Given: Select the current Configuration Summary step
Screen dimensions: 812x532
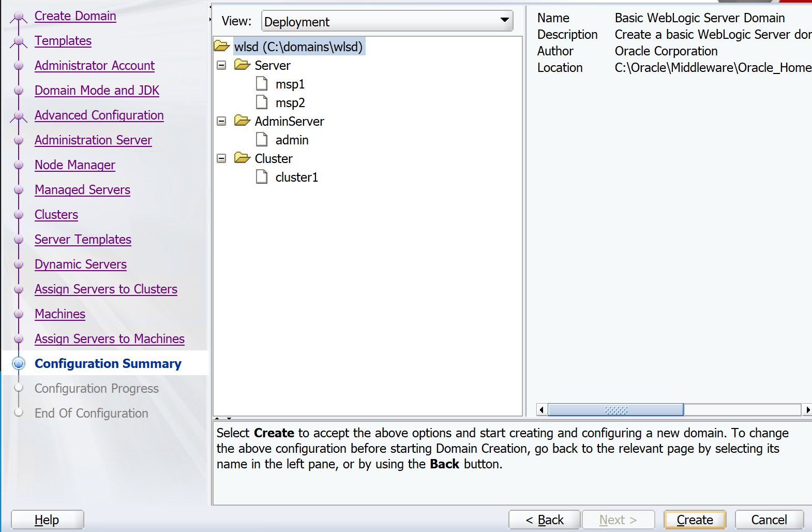Looking at the screenshot, I should click(x=108, y=364).
